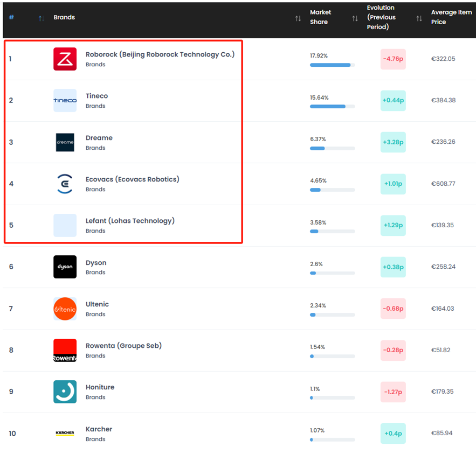The height and width of the screenshot is (454, 476).
Task: Select the Dreame logo icon
Action: pyautogui.click(x=65, y=142)
